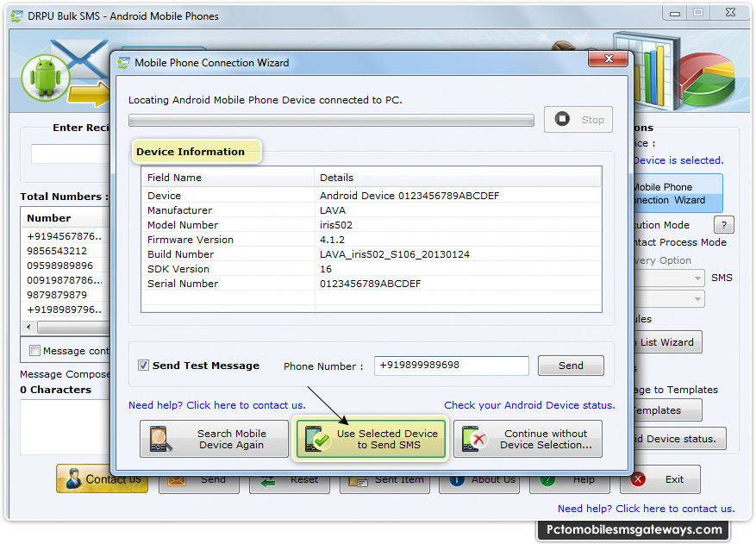
Task: Click the List Wizard button in the main window
Action: pyautogui.click(x=668, y=342)
